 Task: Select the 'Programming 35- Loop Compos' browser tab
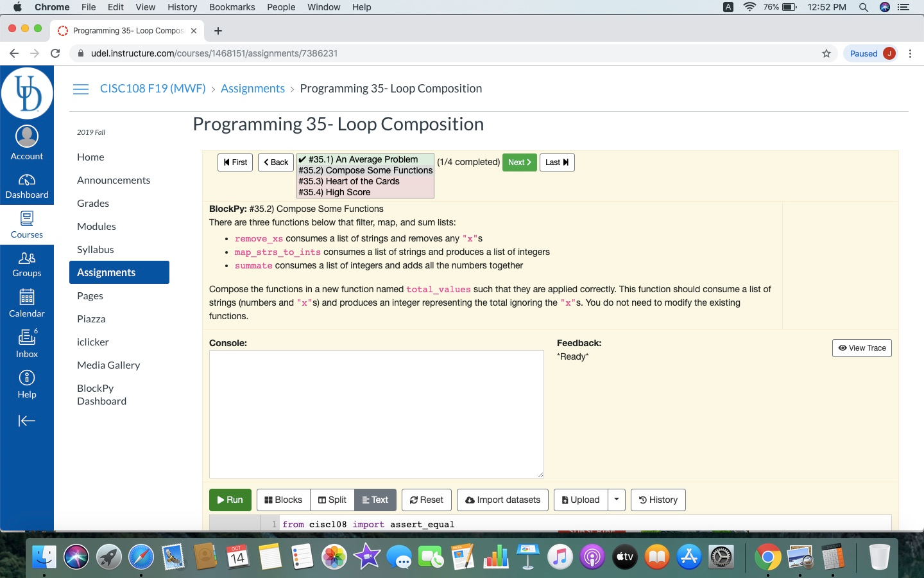pos(127,30)
